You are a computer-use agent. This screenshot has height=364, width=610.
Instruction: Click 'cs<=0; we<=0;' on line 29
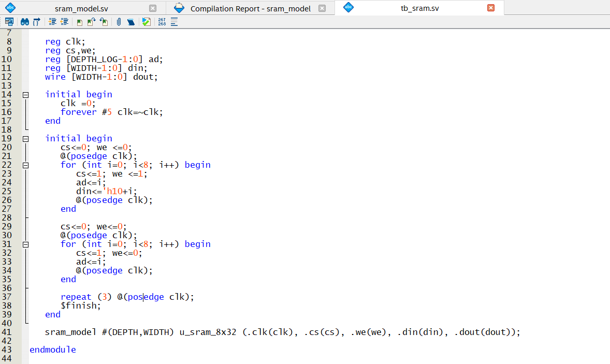[93, 226]
